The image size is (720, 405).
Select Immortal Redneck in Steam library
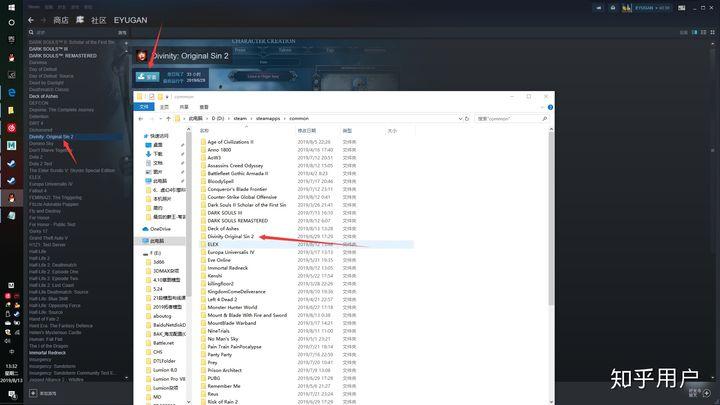point(47,353)
